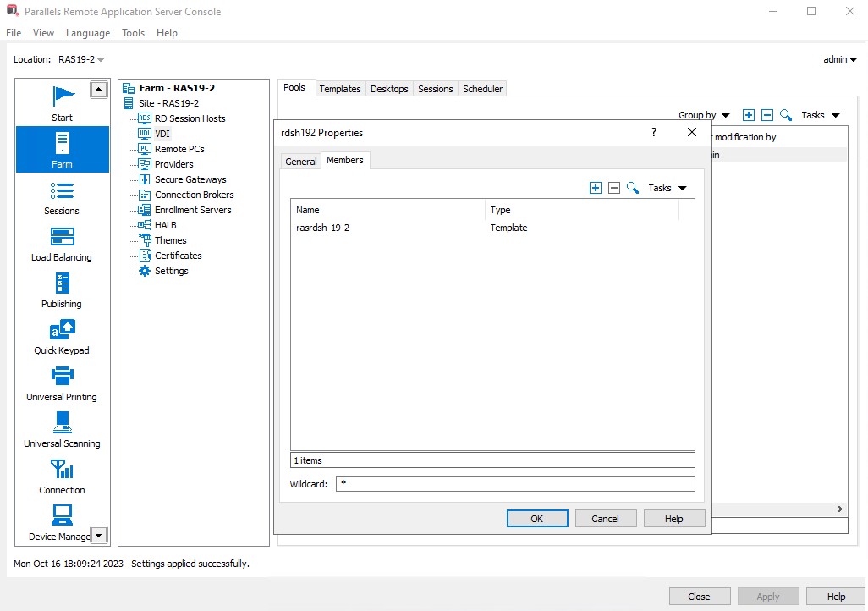Screen dimensions: 868x611
Task: Click Help button in console footer
Action: (837, 597)
